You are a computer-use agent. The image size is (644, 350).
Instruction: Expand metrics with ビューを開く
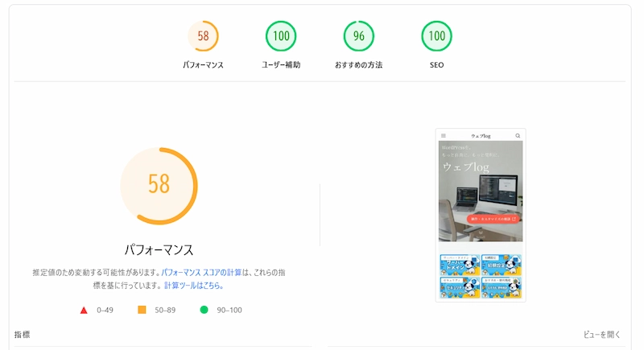(x=601, y=335)
